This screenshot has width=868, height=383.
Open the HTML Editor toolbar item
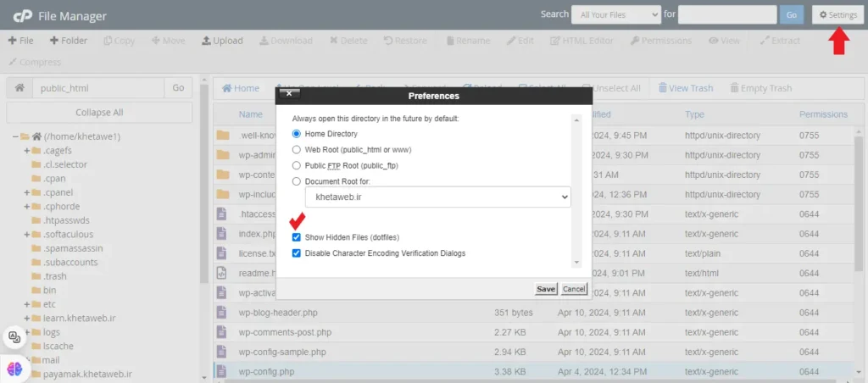click(x=581, y=41)
